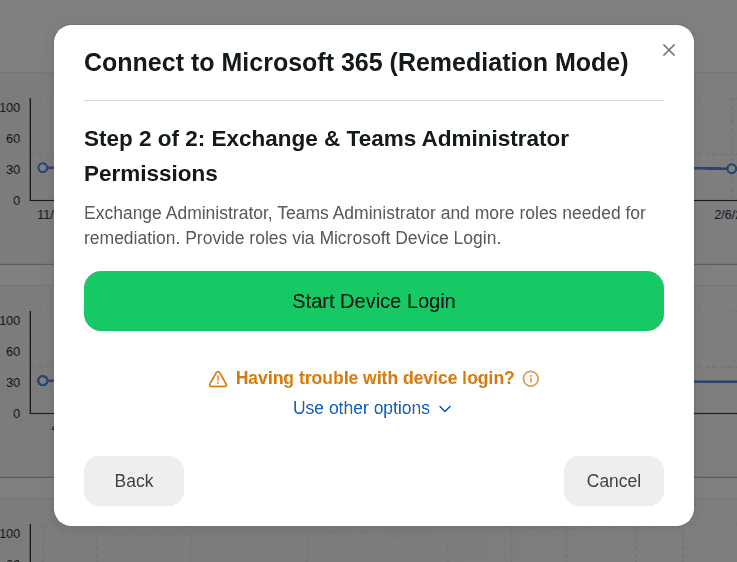
Task: Expand the Use other options link
Action: point(372,408)
